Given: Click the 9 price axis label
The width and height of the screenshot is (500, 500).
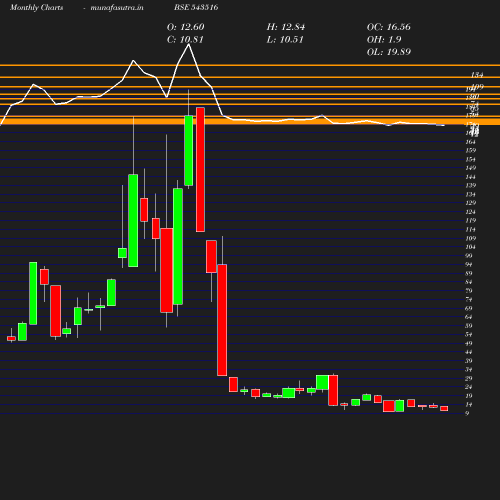Looking at the screenshot, I should point(467,413).
